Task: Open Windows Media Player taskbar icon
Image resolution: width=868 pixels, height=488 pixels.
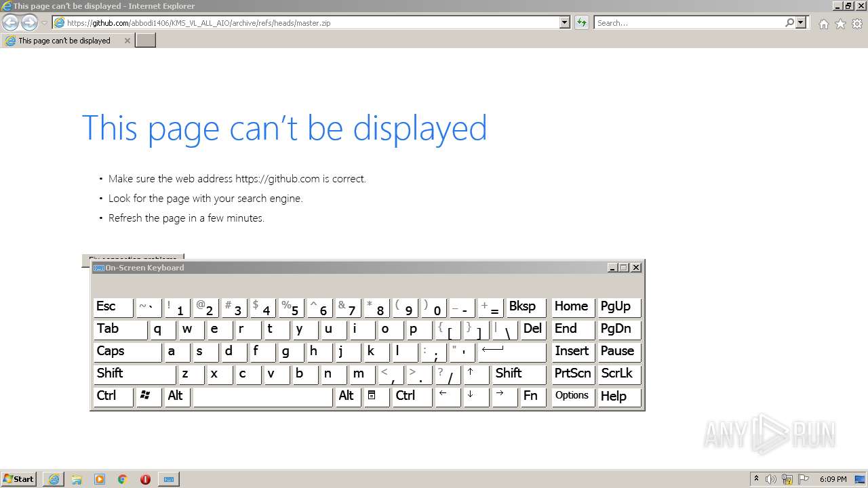Action: pos(100,479)
